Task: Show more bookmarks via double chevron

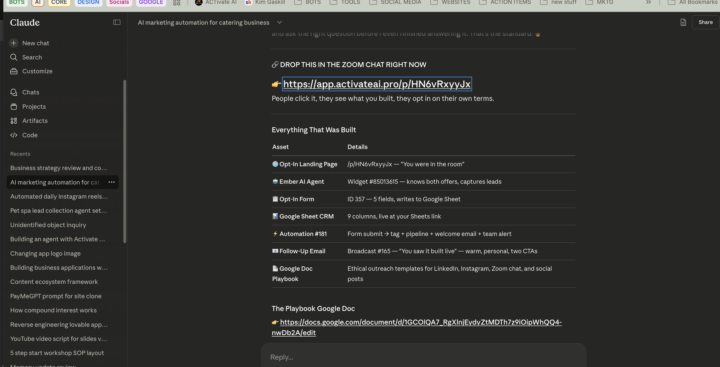Action: click(x=648, y=2)
